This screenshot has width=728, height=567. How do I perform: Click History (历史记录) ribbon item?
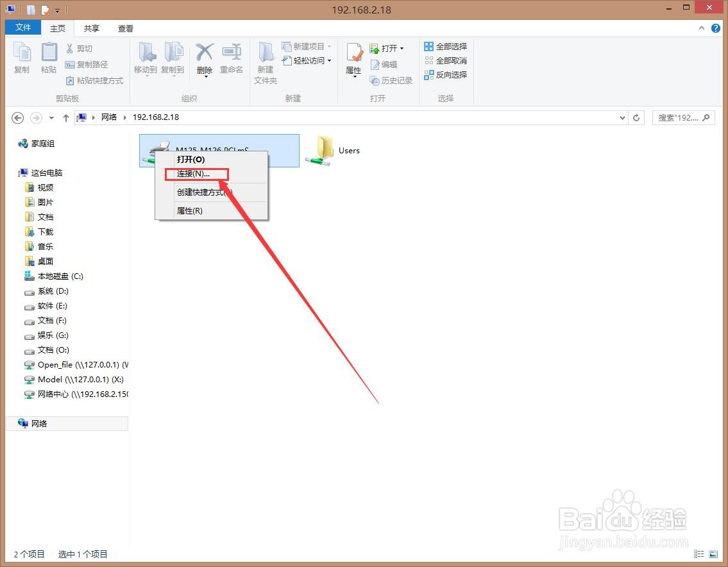(x=391, y=80)
